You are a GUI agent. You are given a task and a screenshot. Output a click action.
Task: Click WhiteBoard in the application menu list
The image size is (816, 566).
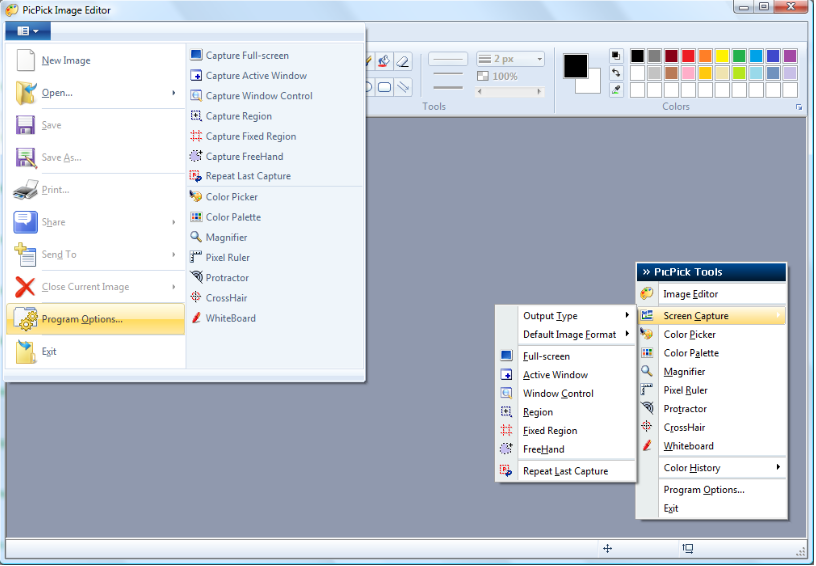[x=230, y=318]
